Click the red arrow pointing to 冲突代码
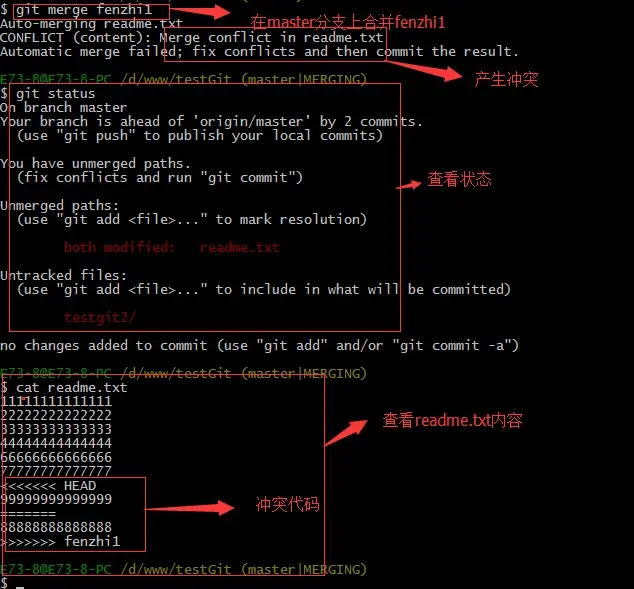 tap(190, 508)
